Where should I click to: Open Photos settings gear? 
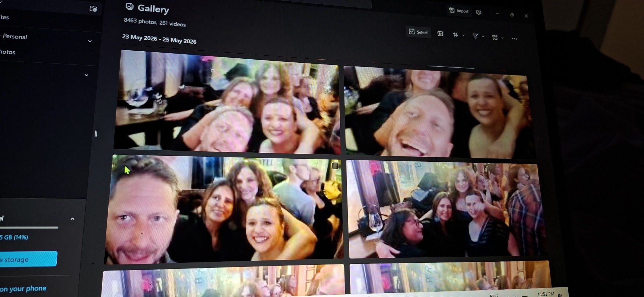479,12
